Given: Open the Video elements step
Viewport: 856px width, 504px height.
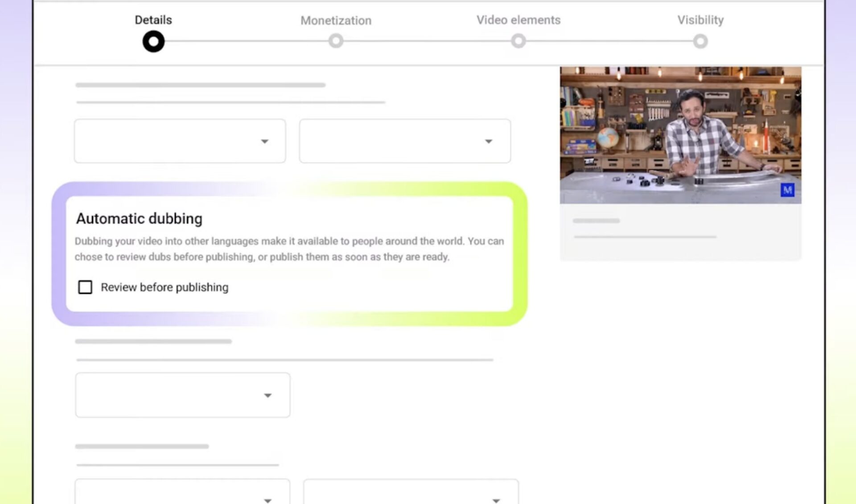Looking at the screenshot, I should pos(518,20).
